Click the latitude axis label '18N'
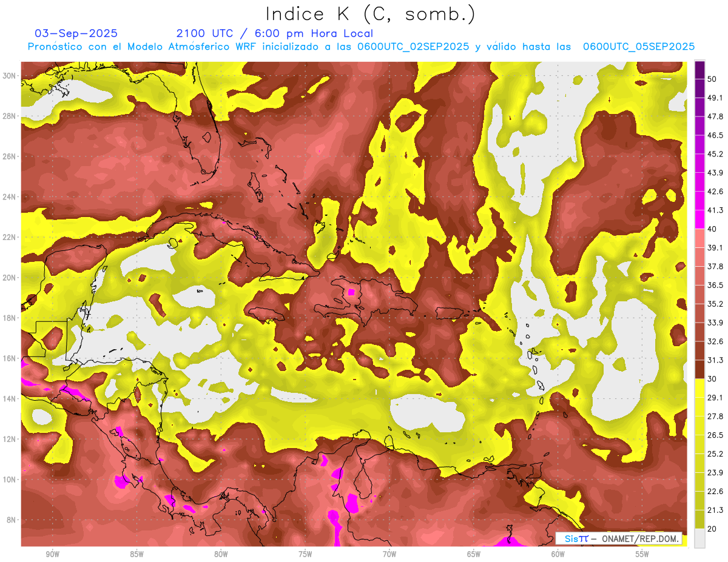Viewport: 728px width, 562px height. click(x=10, y=318)
